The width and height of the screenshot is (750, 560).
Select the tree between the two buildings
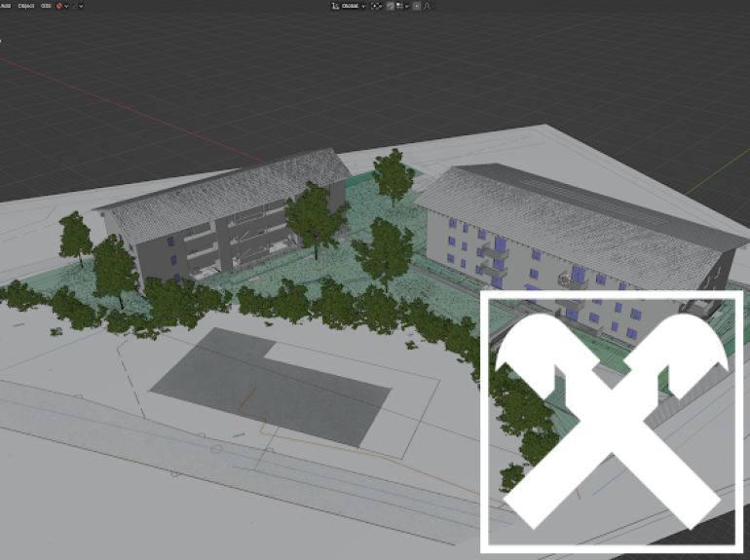[383, 248]
